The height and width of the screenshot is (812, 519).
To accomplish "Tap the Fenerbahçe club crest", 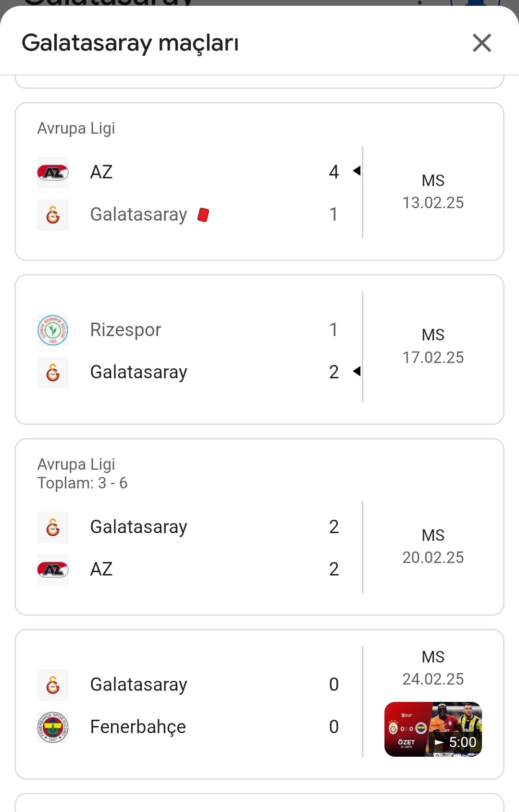I will 53,727.
